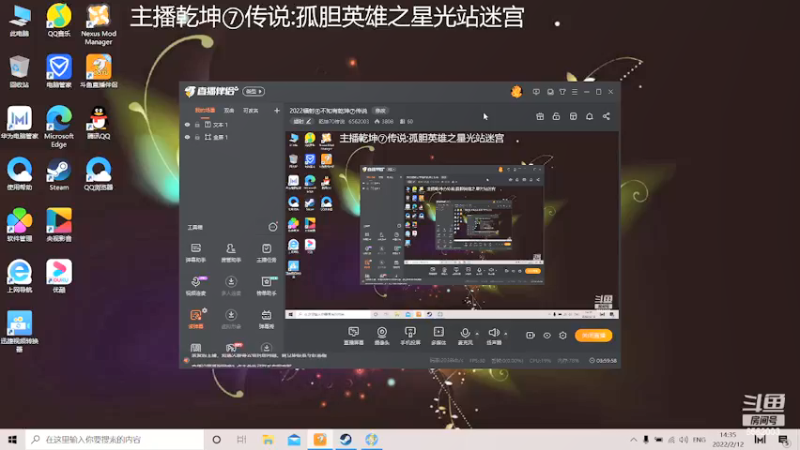Viewport: 800px width, 450px height.
Task: Open the shirt skin icon in the title bar
Action: (x=562, y=92)
